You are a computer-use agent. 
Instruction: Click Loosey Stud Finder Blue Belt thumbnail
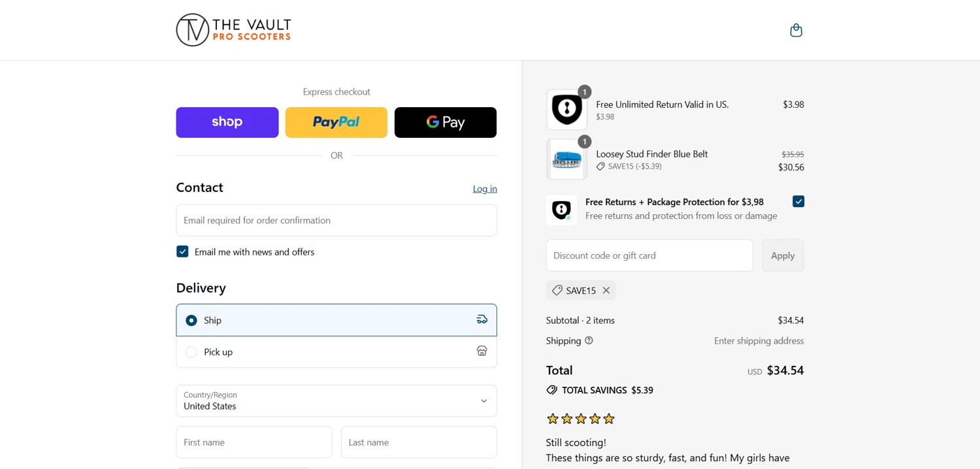566,159
